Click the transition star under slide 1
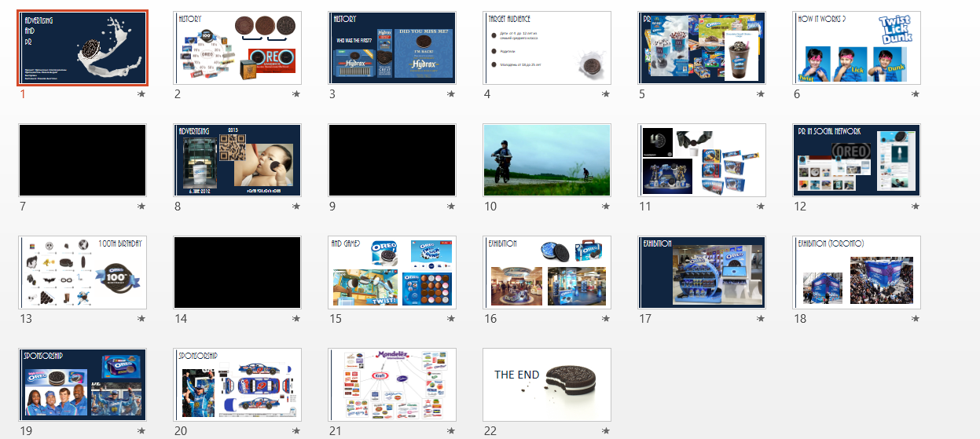The width and height of the screenshot is (980, 439). pyautogui.click(x=141, y=94)
